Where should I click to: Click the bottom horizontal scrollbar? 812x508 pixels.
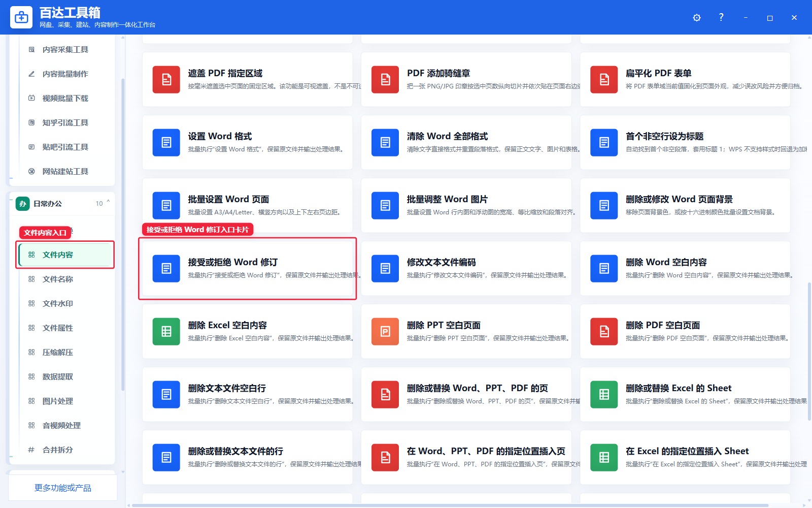(x=449, y=505)
